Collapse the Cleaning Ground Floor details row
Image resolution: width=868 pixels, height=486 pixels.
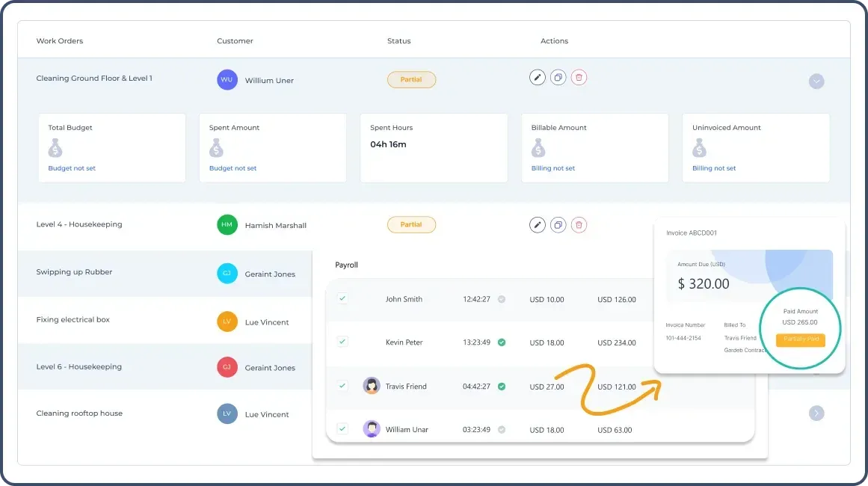coord(816,81)
